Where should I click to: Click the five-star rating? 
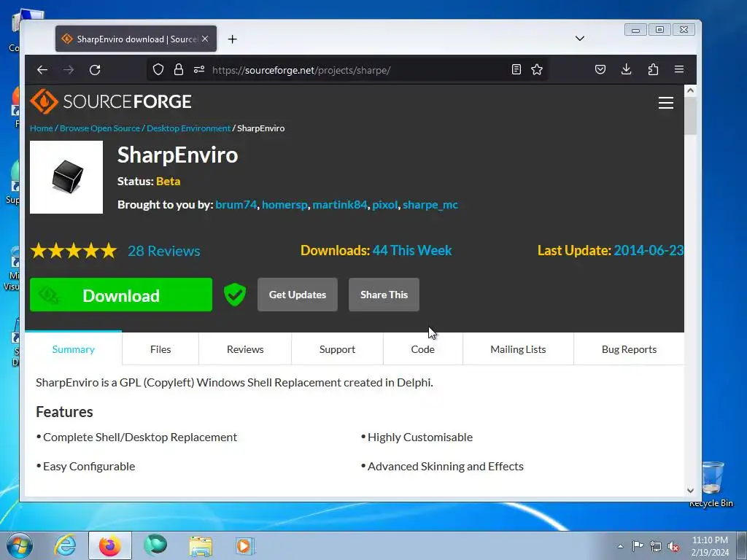74,251
